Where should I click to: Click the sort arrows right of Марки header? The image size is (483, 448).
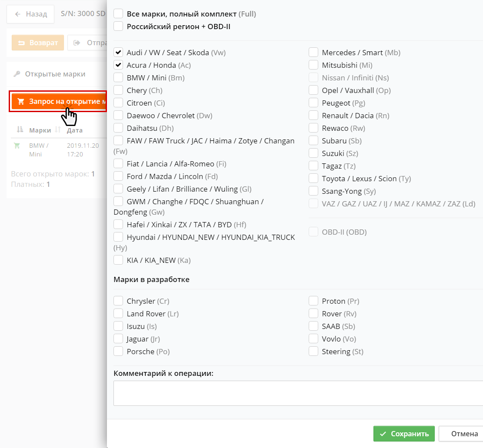tap(57, 129)
